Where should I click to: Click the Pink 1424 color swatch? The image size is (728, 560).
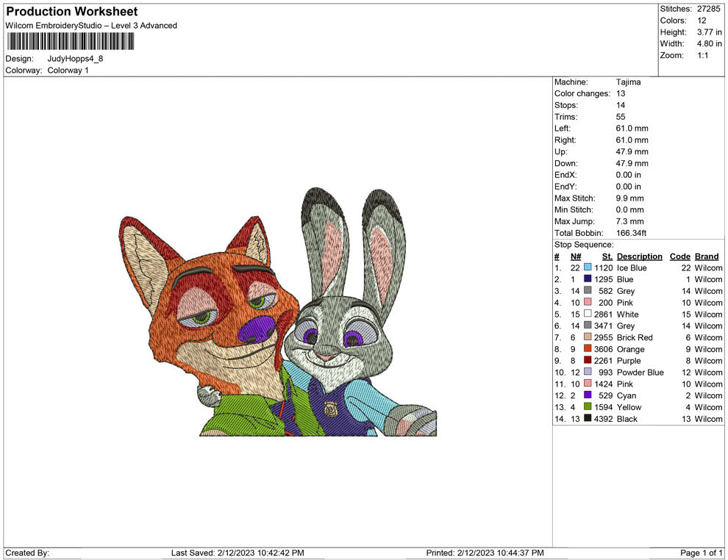point(588,383)
